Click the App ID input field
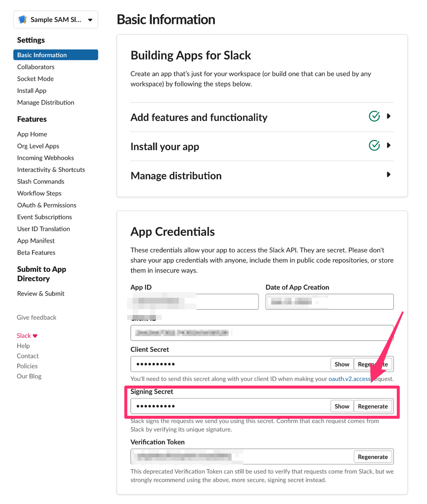Screen dimensions: 427x504 [193, 301]
